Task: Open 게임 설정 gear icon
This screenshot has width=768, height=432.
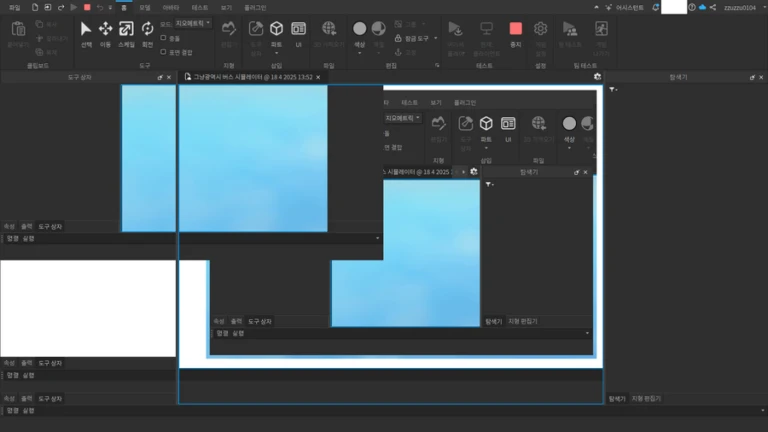Action: tap(541, 29)
